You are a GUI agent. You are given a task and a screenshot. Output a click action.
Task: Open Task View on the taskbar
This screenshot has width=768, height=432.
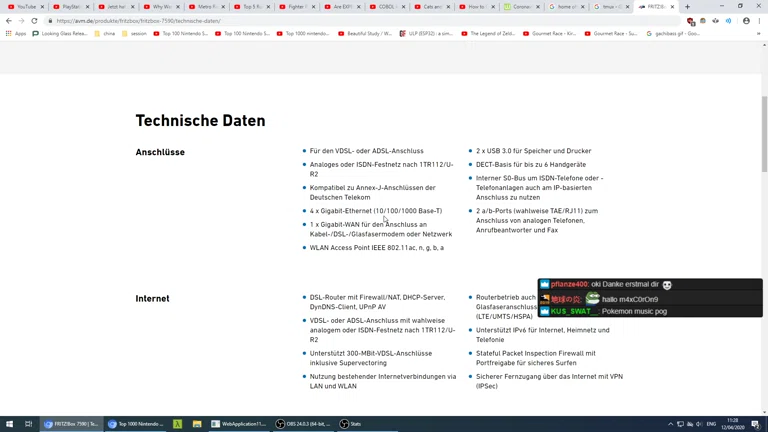(28, 424)
